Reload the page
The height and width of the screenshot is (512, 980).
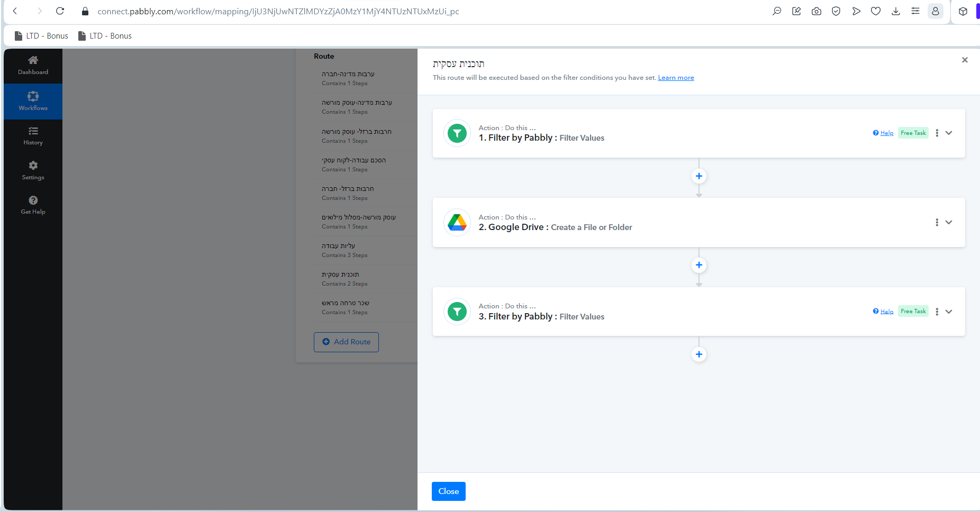pos(60,11)
